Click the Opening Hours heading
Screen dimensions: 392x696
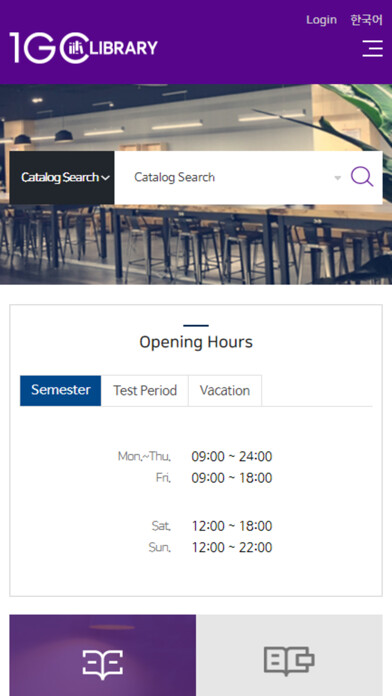click(196, 342)
